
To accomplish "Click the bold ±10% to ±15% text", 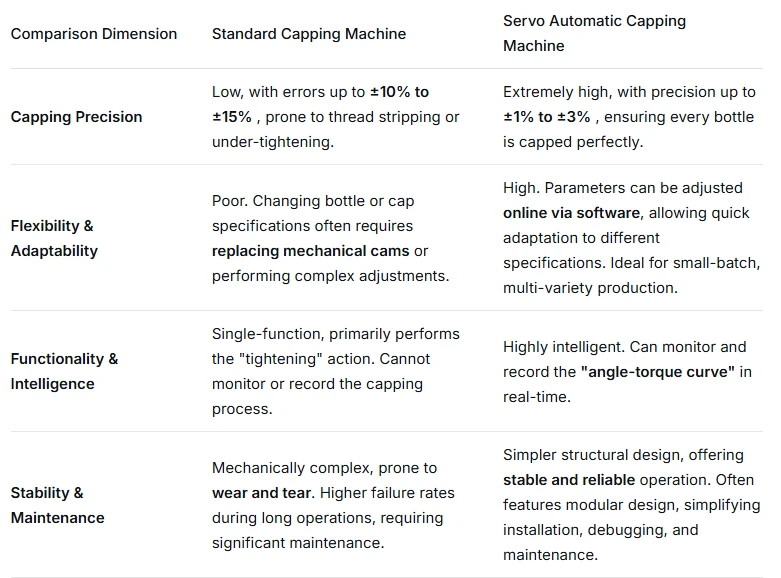I will 320,104.
